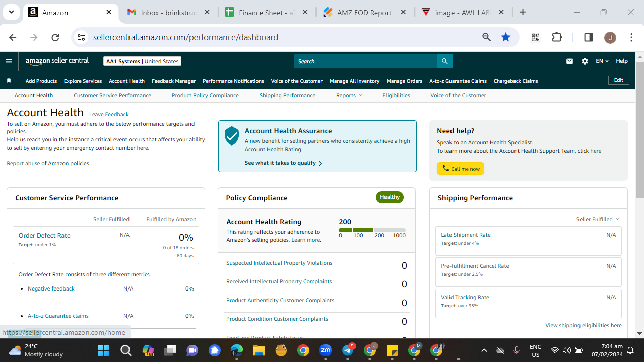Click the Amazon Seller Central logo
This screenshot has height=362, width=644.
tap(57, 61)
